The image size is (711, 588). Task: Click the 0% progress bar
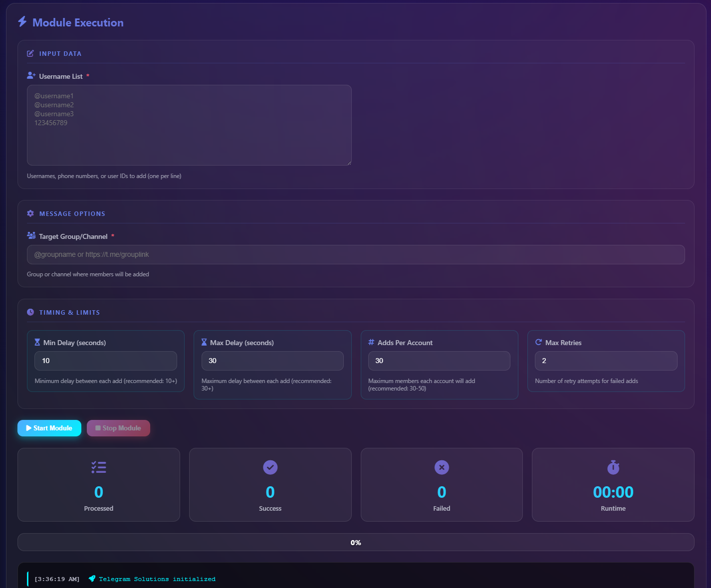point(356,542)
